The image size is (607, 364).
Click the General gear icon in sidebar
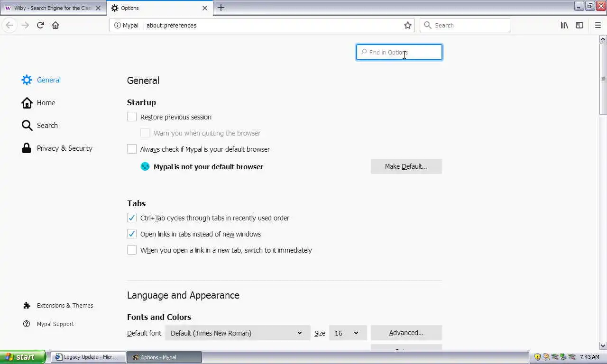27,80
